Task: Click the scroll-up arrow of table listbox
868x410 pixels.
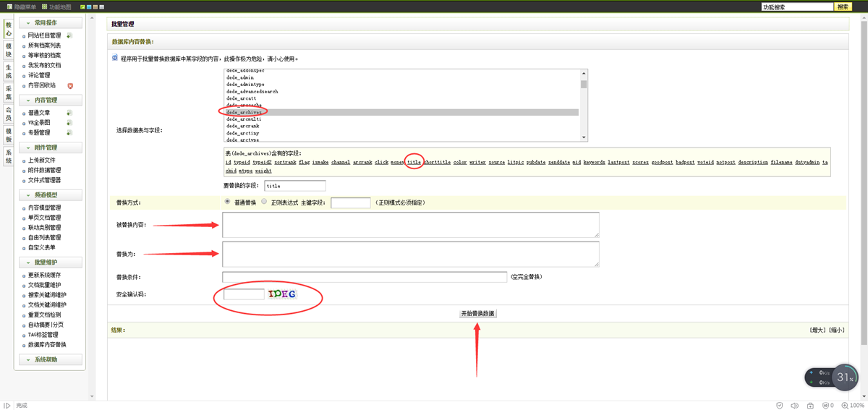Action: tap(584, 73)
